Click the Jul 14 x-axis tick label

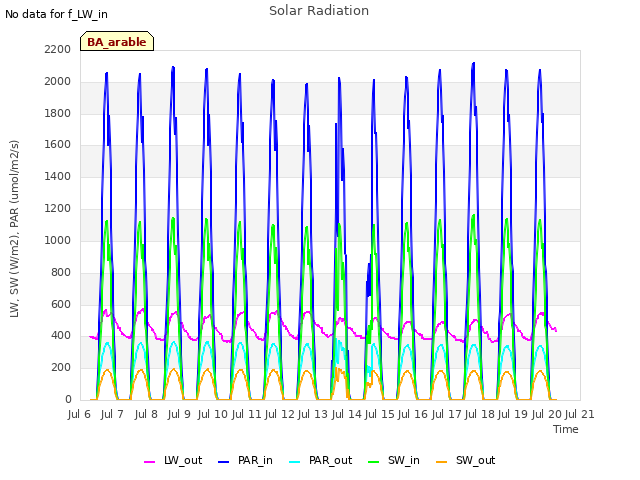point(347,414)
